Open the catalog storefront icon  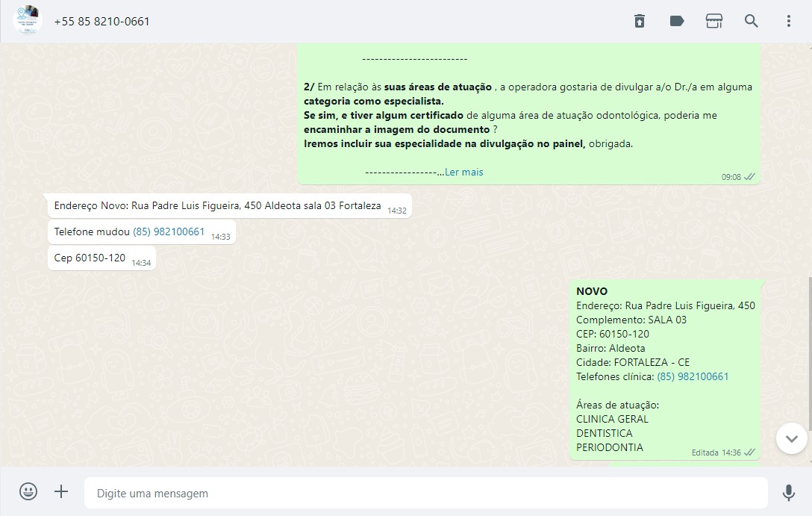(x=714, y=21)
